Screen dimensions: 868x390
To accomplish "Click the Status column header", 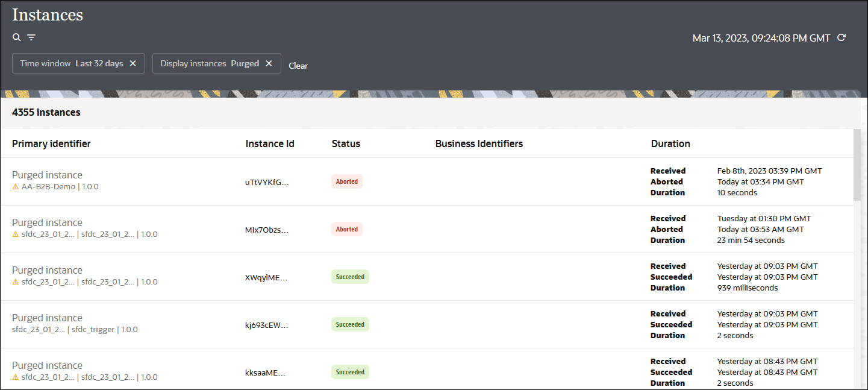I will (x=346, y=143).
